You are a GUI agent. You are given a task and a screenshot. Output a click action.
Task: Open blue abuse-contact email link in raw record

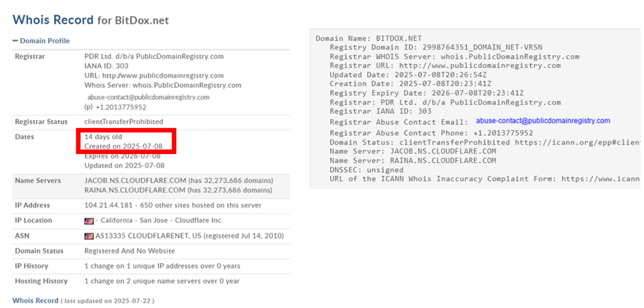pos(543,121)
